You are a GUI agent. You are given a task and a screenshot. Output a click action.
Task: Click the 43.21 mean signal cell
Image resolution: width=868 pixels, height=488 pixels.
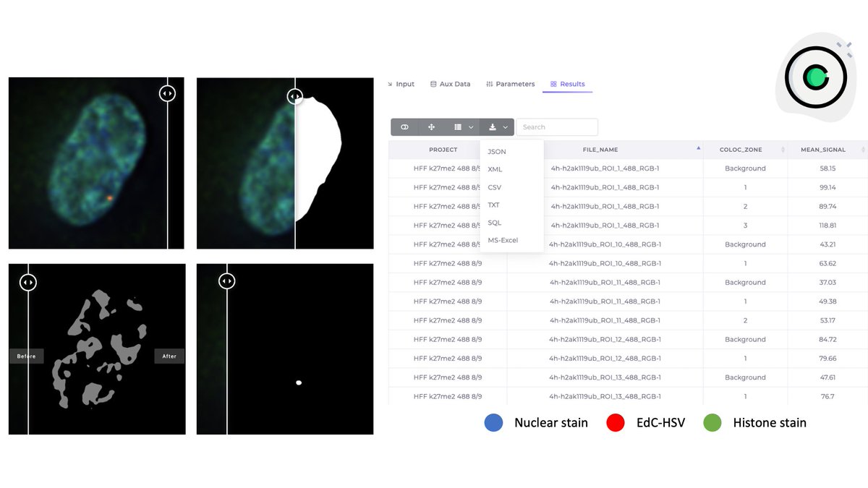point(827,244)
